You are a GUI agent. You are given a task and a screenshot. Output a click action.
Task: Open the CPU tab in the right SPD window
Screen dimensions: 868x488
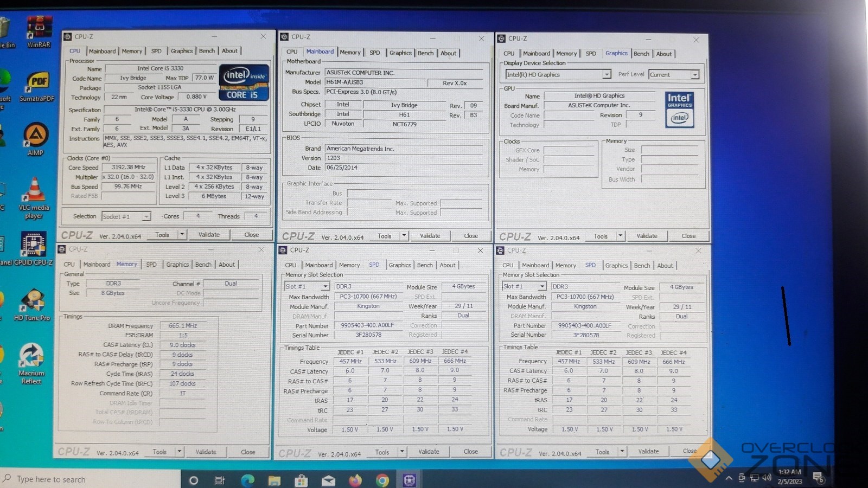[x=508, y=265]
